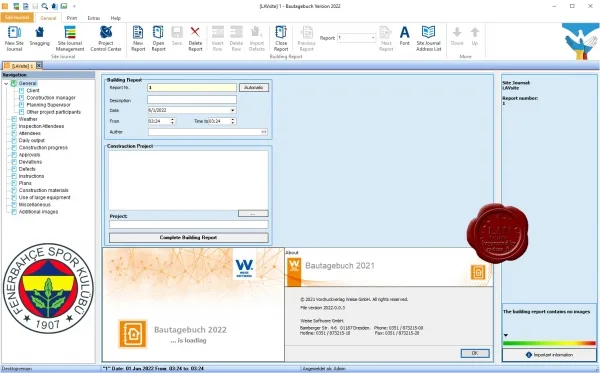The width and height of the screenshot is (600, 373).
Task: Open Defects in navigation tree
Action: click(x=27, y=169)
